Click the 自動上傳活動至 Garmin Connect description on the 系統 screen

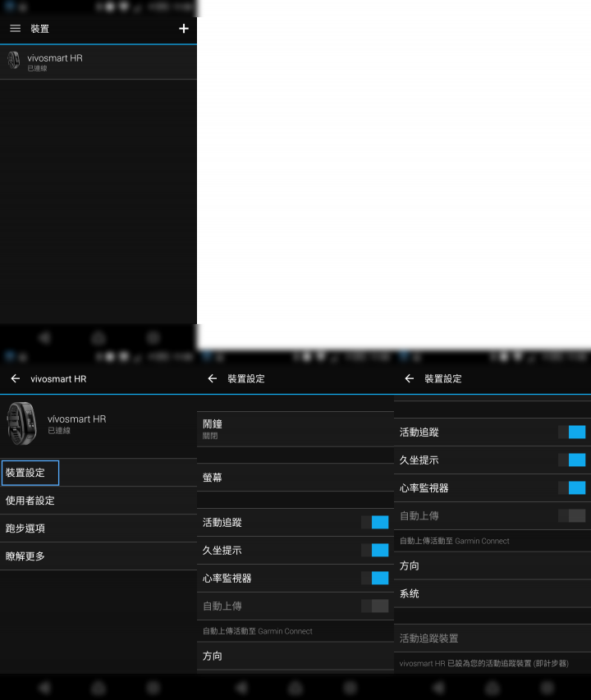point(455,541)
